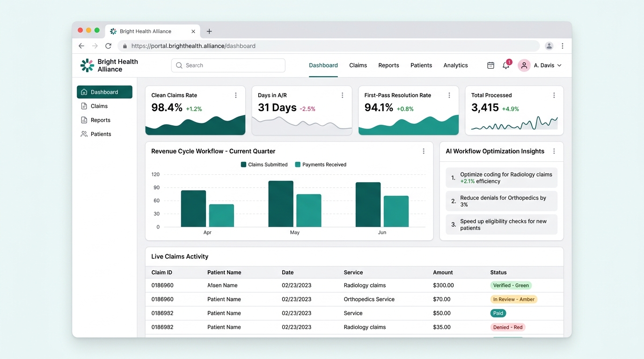
Task: Click the browser URL address field
Action: tap(329, 46)
